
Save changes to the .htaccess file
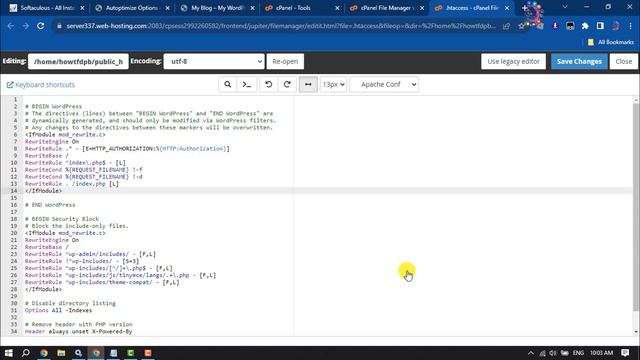click(x=579, y=61)
